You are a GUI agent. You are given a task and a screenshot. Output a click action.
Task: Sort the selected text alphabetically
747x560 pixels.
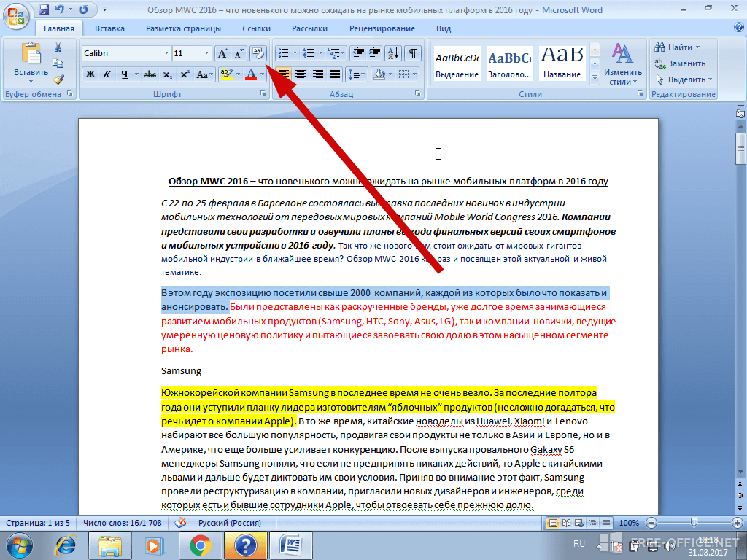pos(393,53)
